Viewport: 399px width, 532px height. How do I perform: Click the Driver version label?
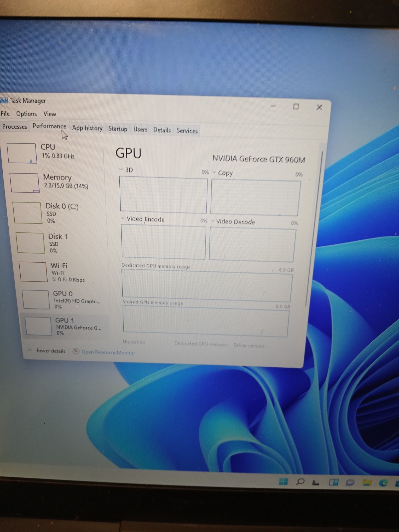click(249, 345)
